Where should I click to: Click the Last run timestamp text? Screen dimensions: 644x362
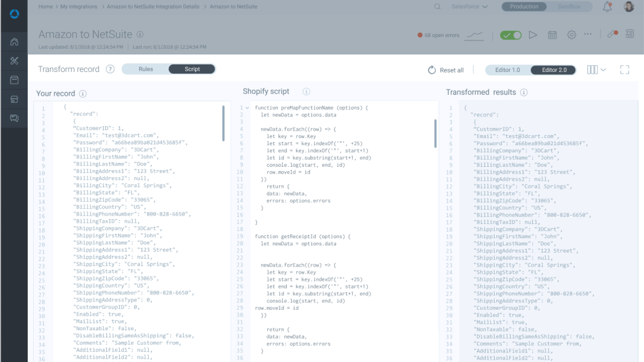(169, 47)
